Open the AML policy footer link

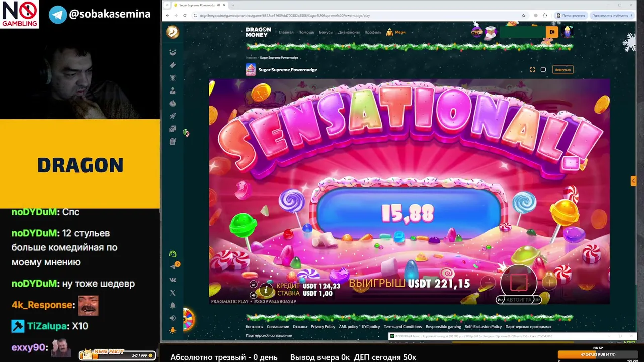click(349, 327)
